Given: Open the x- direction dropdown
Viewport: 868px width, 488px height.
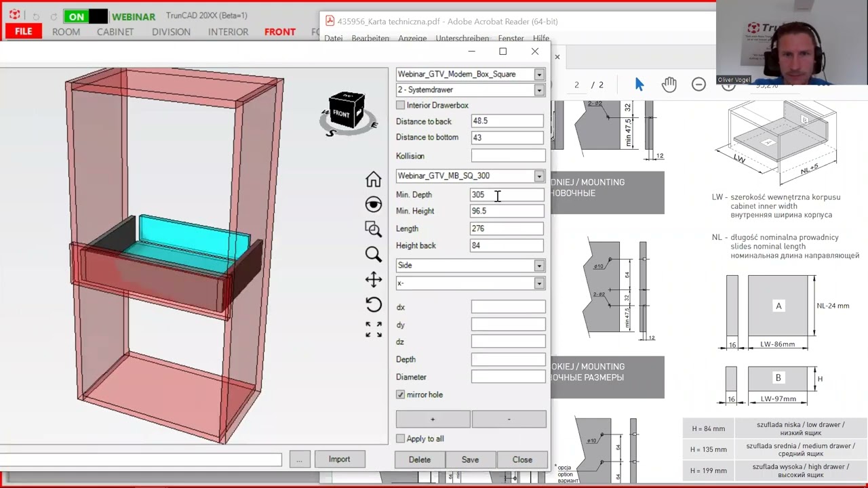Looking at the screenshot, I should tap(539, 283).
